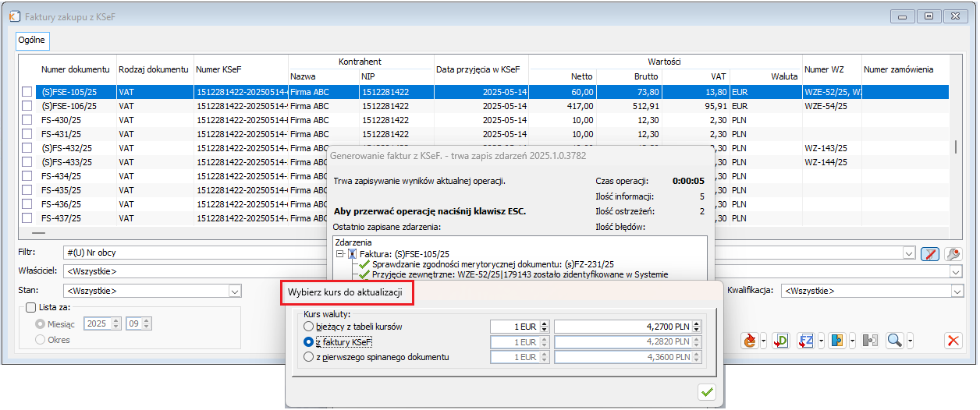The width and height of the screenshot is (980, 410).
Task: Close the list with red X
Action: point(953,341)
